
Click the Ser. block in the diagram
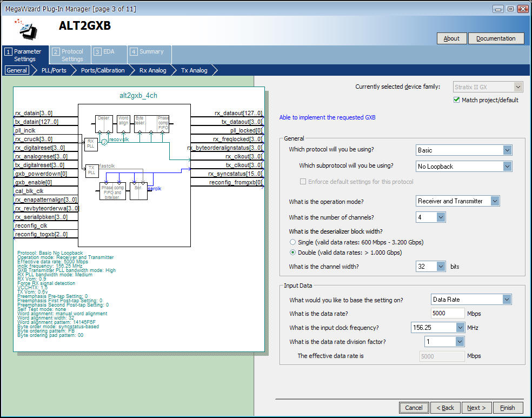138,191
